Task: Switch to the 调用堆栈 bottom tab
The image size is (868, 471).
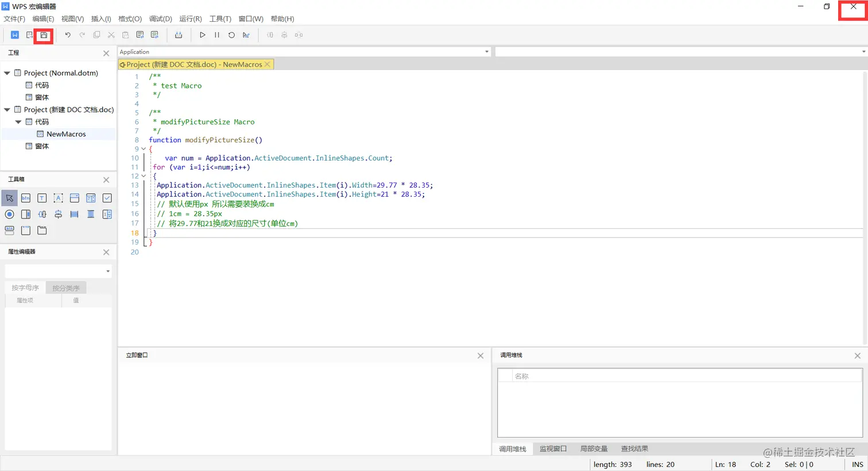Action: [x=513, y=449]
